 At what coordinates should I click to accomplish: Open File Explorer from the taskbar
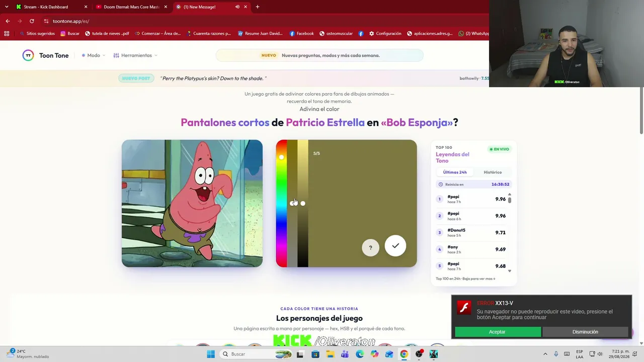(330, 354)
